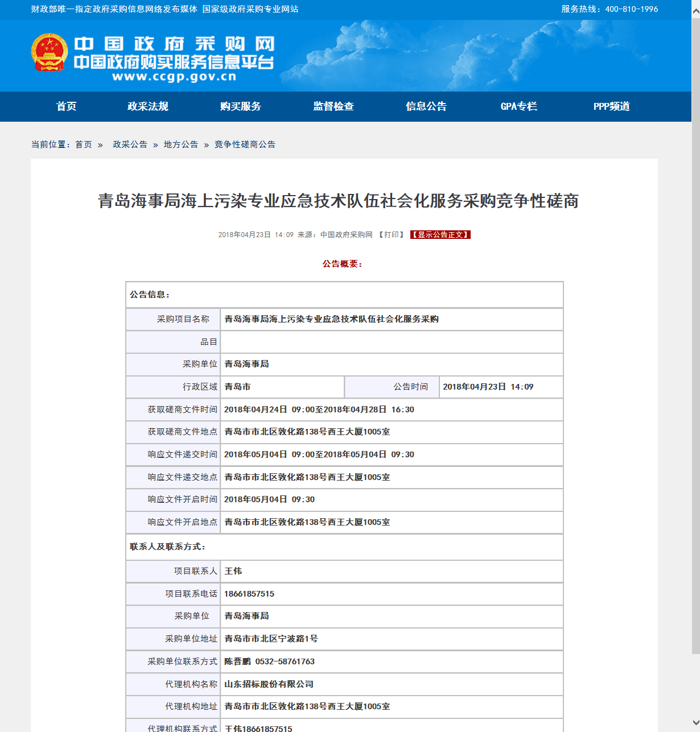Click the 中国政府采购网 site title banner

(174, 44)
